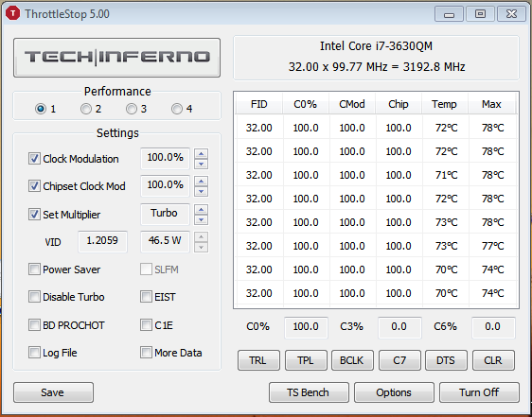The height and width of the screenshot is (417, 532).
Task: Click the C3% 0.0 field
Action: pos(399,327)
